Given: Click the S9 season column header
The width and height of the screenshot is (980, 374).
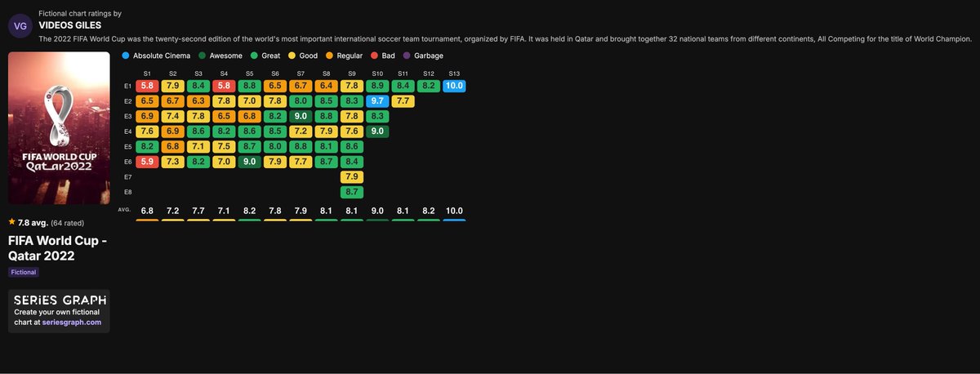Looking at the screenshot, I should coord(352,73).
